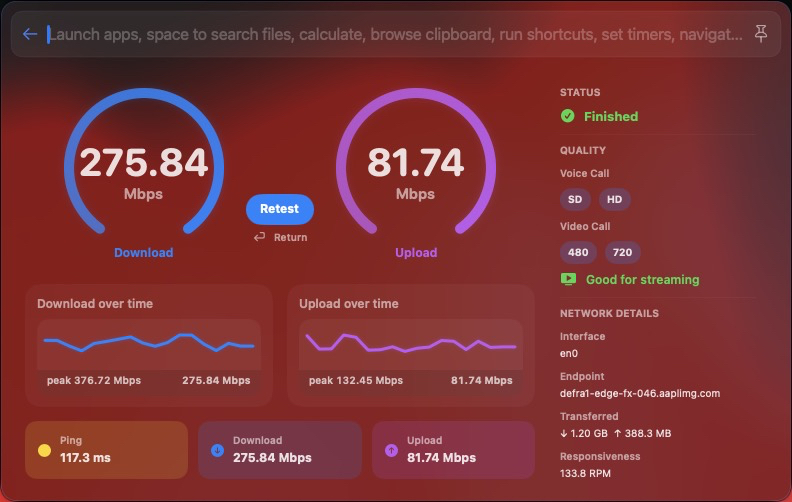
Task: Click the STATUS section heading
Action: 580,92
